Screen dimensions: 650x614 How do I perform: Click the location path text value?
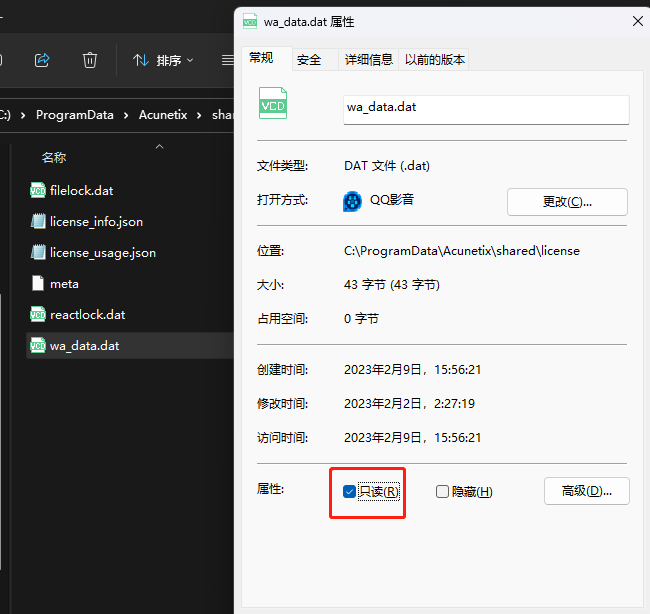coord(461,251)
